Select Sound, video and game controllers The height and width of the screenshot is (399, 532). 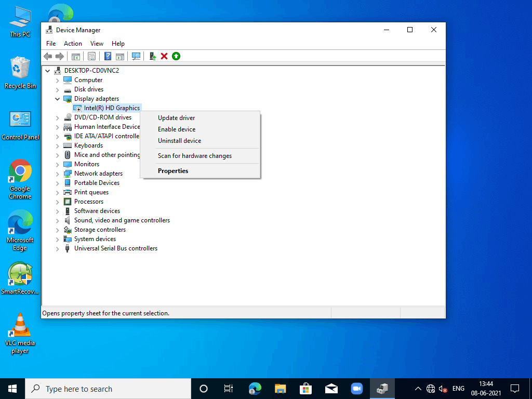tap(122, 220)
